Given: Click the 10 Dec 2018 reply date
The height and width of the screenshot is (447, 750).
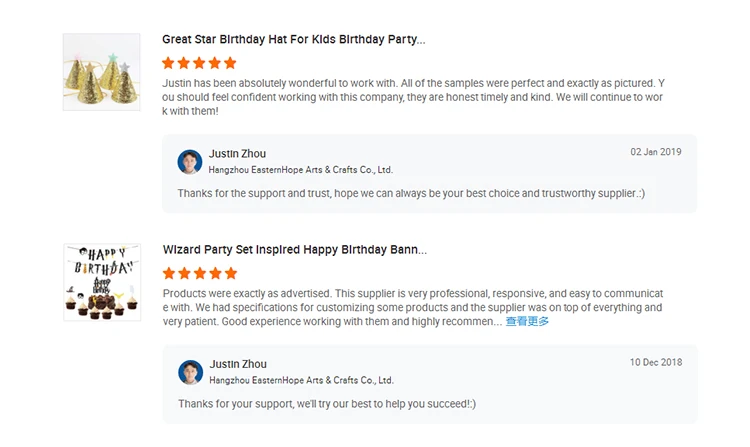Looking at the screenshot, I should click(655, 362).
